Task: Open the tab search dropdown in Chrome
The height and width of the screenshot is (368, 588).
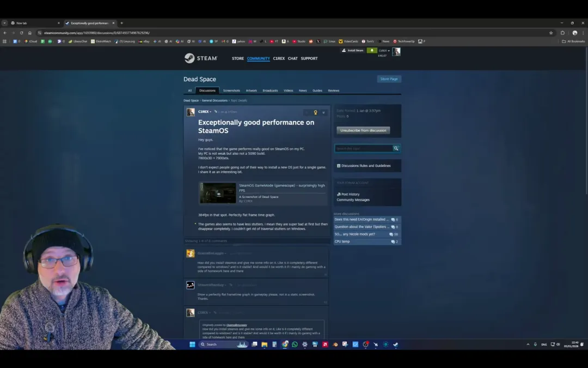Action: point(4,23)
